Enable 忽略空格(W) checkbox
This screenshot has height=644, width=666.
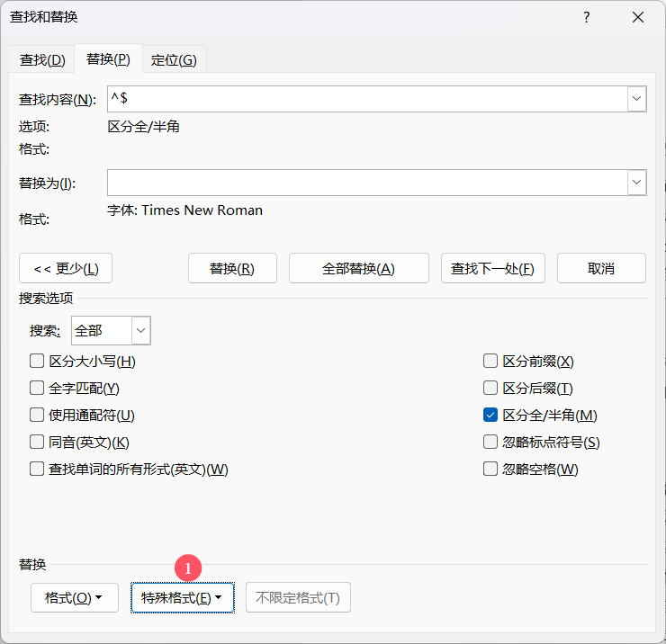click(x=490, y=470)
